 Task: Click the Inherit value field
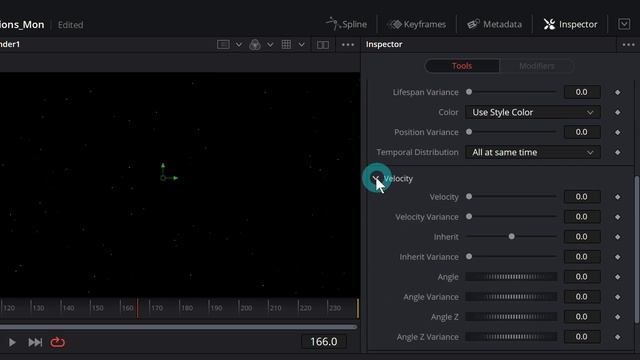582,237
